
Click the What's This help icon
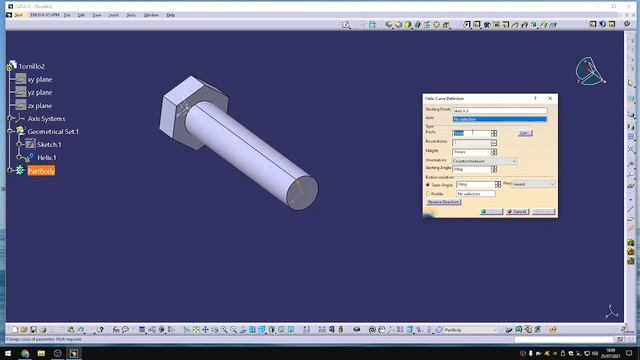[100, 329]
